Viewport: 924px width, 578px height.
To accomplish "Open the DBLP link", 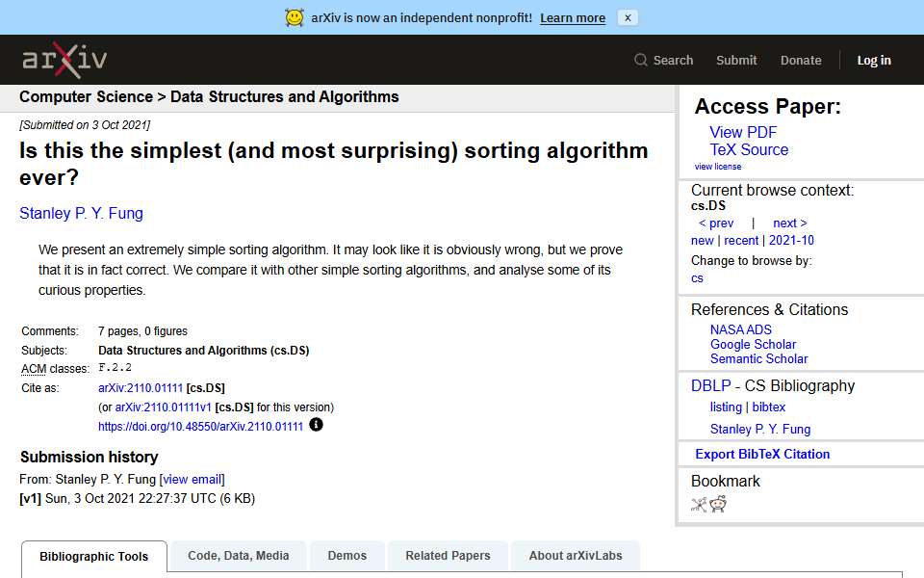I will [x=710, y=385].
